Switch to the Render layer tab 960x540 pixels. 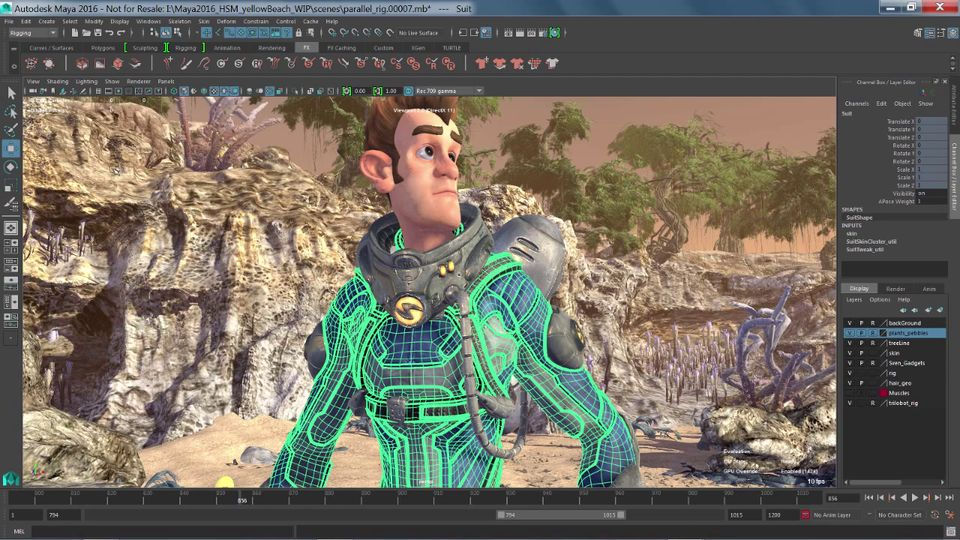pyautogui.click(x=895, y=288)
